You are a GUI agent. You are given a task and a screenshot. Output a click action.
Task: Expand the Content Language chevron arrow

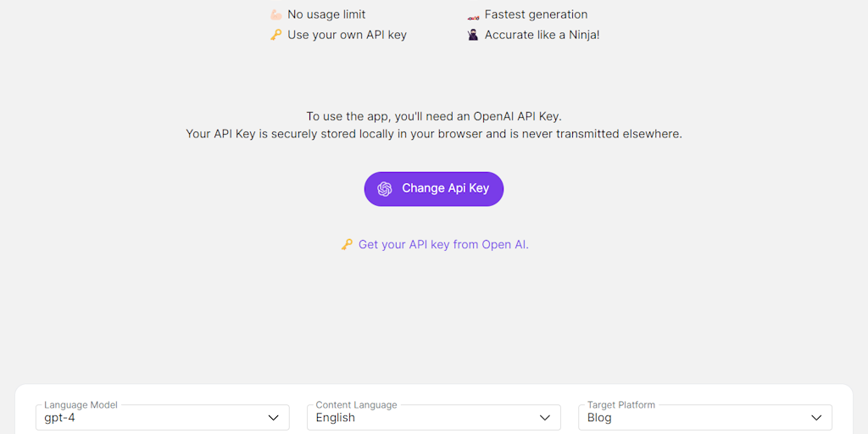pyautogui.click(x=545, y=418)
